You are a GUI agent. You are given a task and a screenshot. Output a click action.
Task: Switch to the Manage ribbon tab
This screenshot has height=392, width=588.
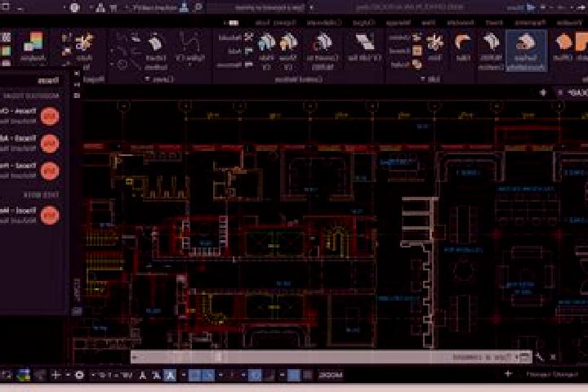(399, 23)
